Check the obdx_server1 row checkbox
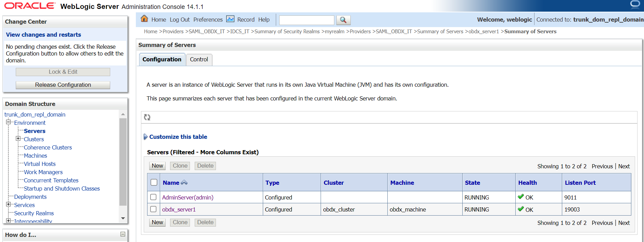Image resolution: width=644 pixels, height=242 pixels. pyautogui.click(x=153, y=209)
